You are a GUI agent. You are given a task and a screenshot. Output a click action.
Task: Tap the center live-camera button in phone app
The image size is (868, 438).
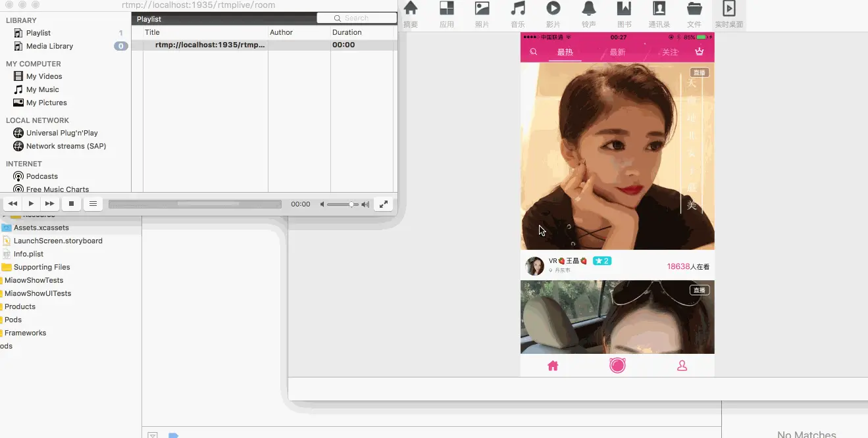pyautogui.click(x=617, y=365)
